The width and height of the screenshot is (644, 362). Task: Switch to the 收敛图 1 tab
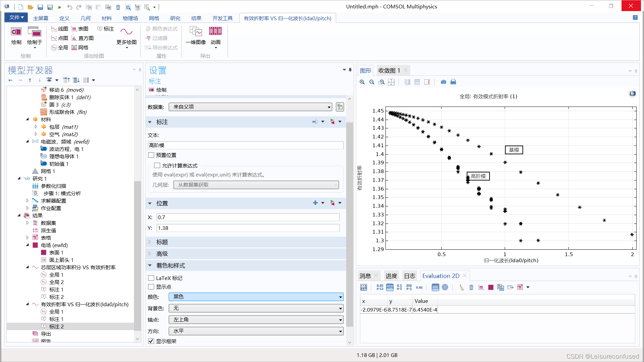pyautogui.click(x=389, y=71)
